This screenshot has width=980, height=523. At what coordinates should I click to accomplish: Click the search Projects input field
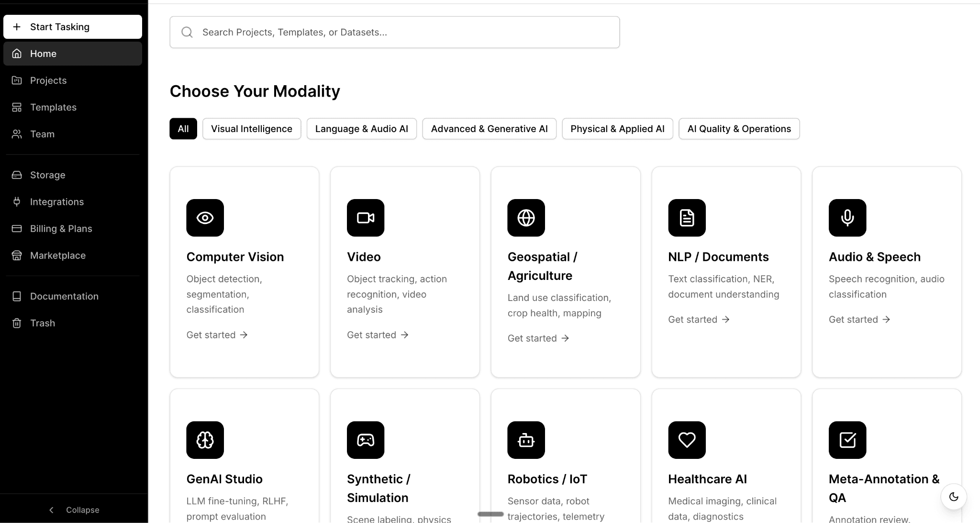click(x=394, y=32)
